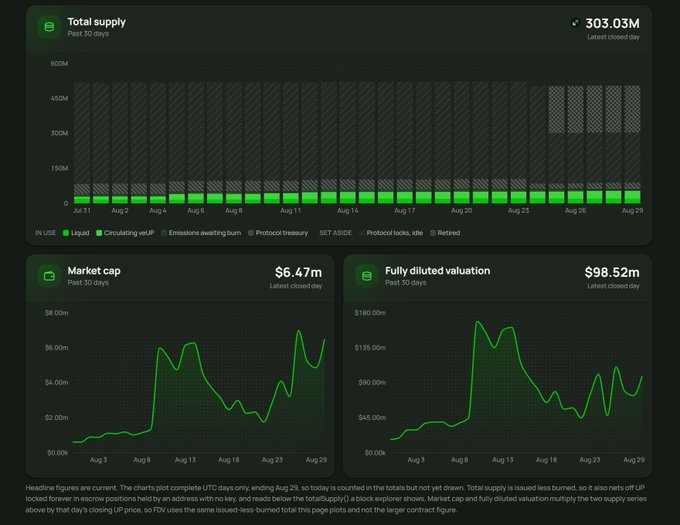Click the Jul 31 x-axis label
680x525 pixels.
click(x=82, y=210)
